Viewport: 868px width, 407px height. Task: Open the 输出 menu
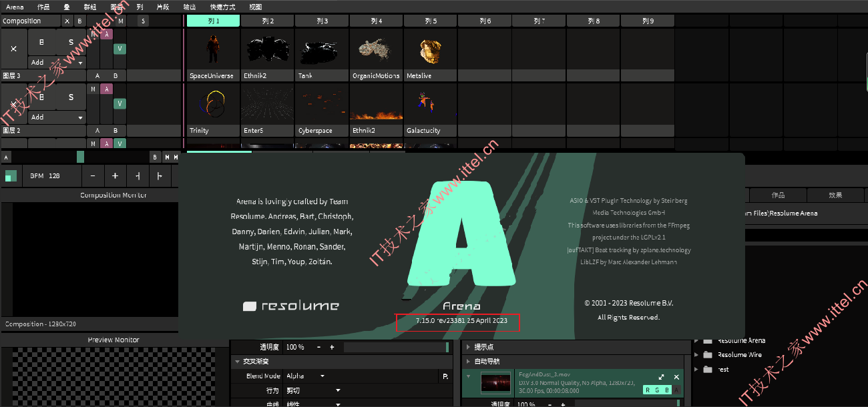click(190, 7)
